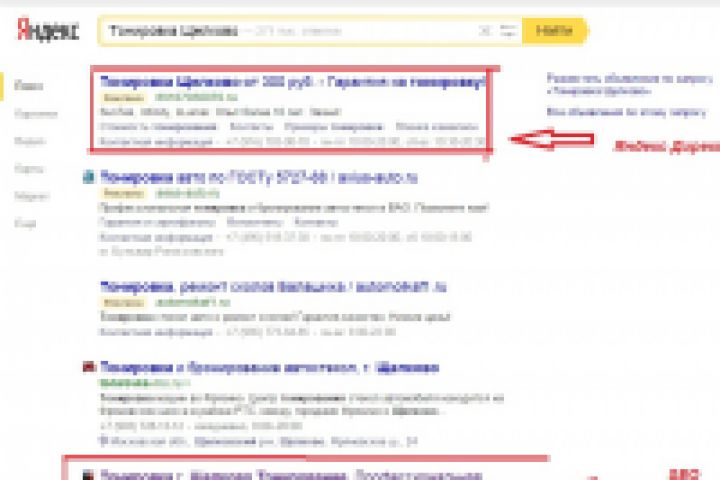
Task: Click the red favicon beside the fourth result
Action: coord(89,367)
